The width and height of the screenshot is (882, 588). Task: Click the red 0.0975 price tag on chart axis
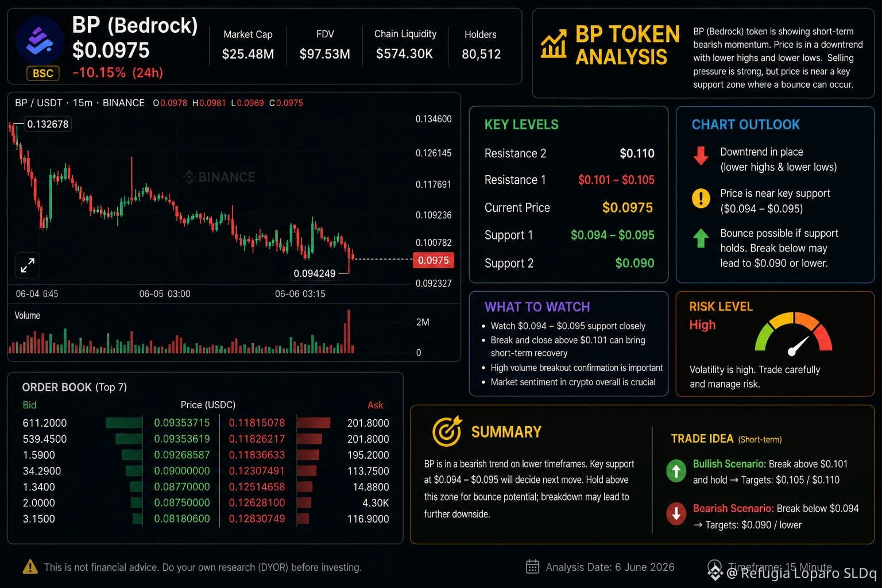tap(434, 260)
